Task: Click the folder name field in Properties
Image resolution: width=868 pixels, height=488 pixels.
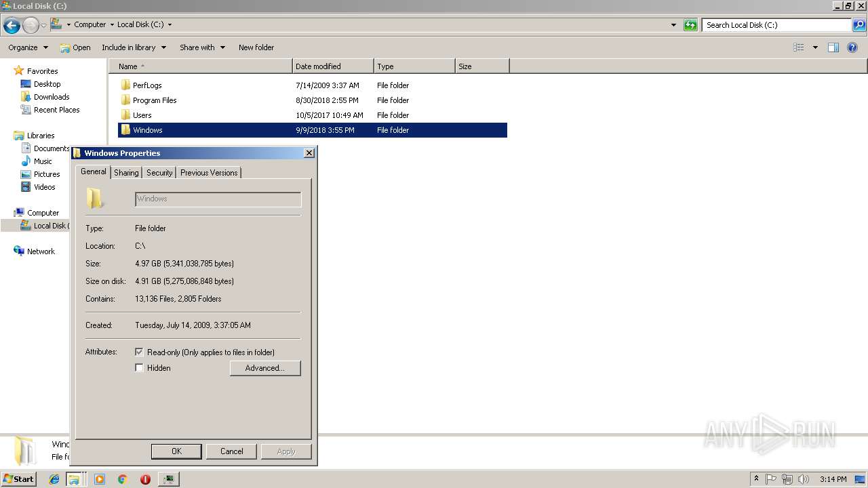Action: point(218,199)
